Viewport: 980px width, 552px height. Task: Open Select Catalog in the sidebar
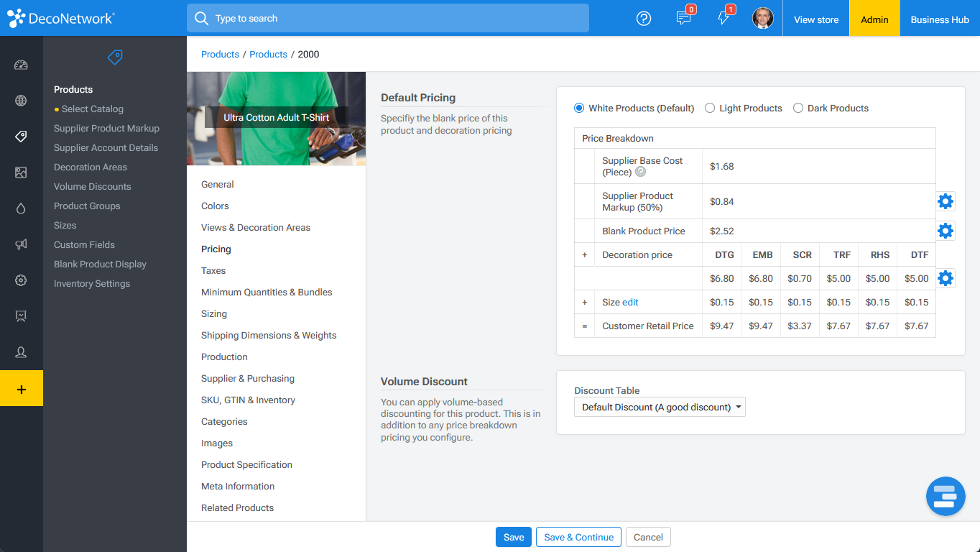click(x=93, y=109)
